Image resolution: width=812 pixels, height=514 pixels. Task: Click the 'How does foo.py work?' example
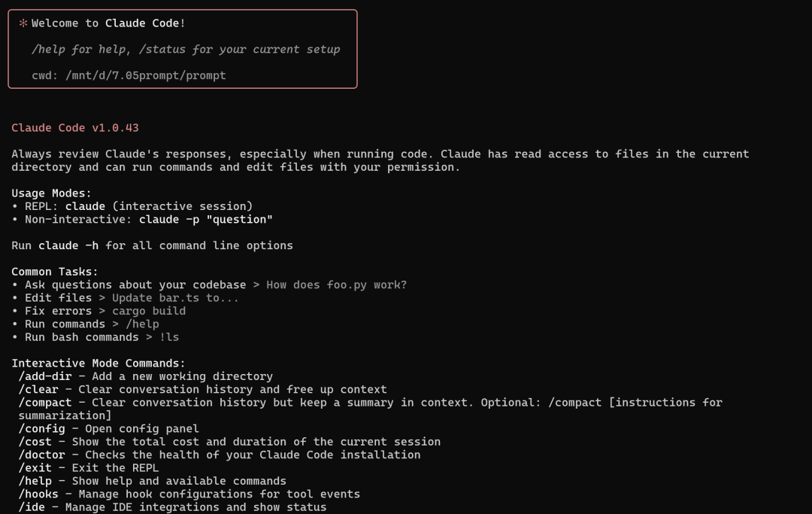pyautogui.click(x=337, y=285)
